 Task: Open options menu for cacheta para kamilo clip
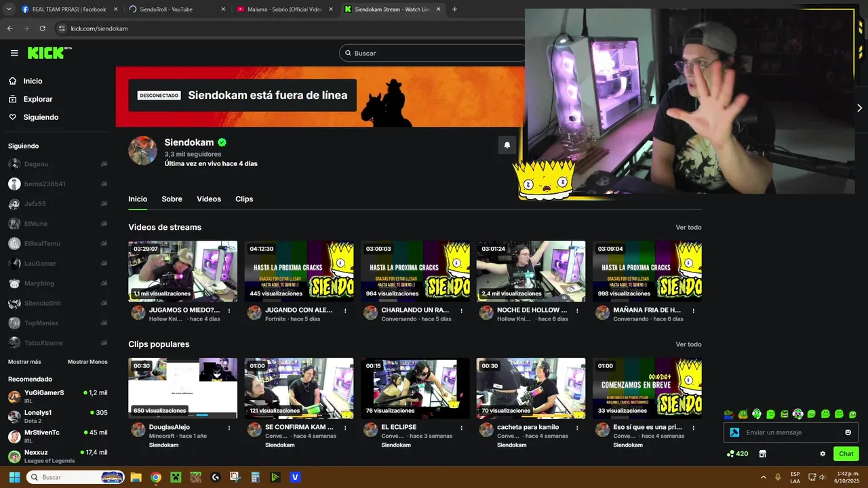coord(577,428)
